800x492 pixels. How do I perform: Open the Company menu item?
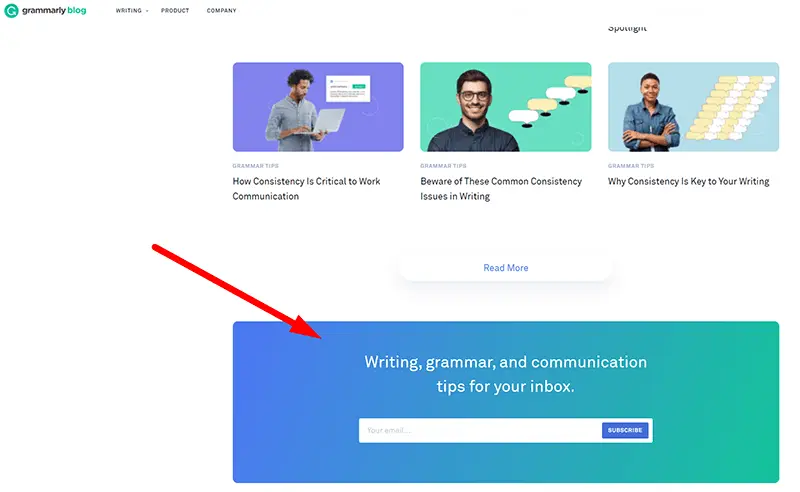221,10
